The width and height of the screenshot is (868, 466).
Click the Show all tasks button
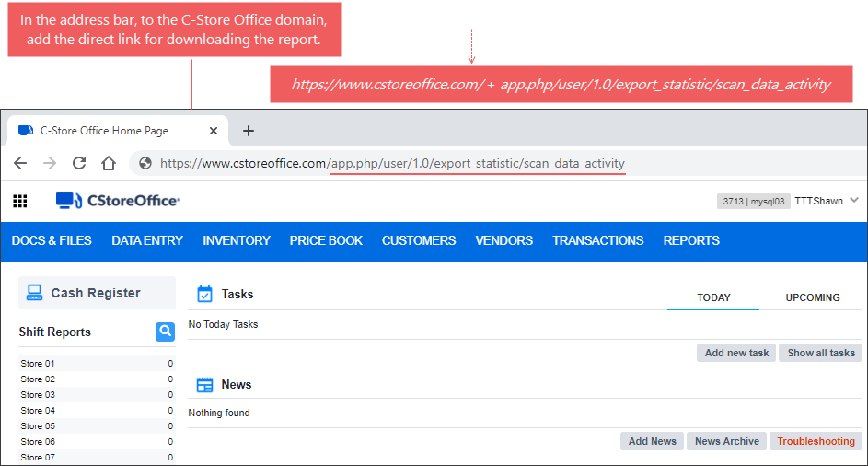click(x=821, y=353)
